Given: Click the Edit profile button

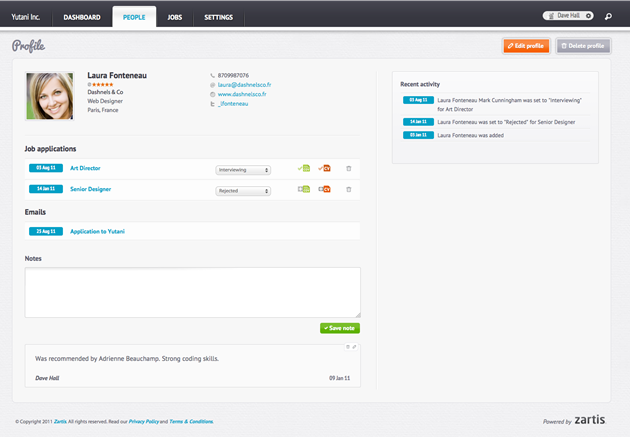Looking at the screenshot, I should [x=526, y=46].
